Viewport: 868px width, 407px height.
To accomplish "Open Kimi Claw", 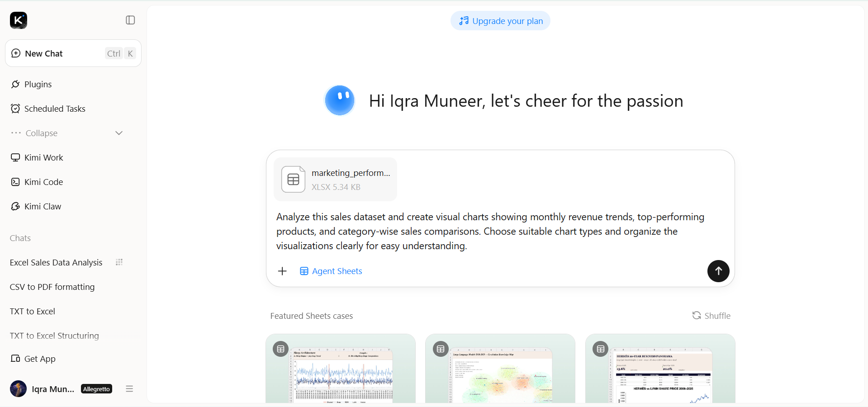I will tap(36, 206).
